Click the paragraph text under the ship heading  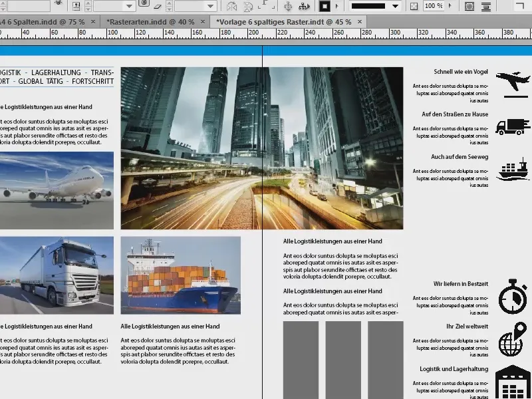pos(178,351)
